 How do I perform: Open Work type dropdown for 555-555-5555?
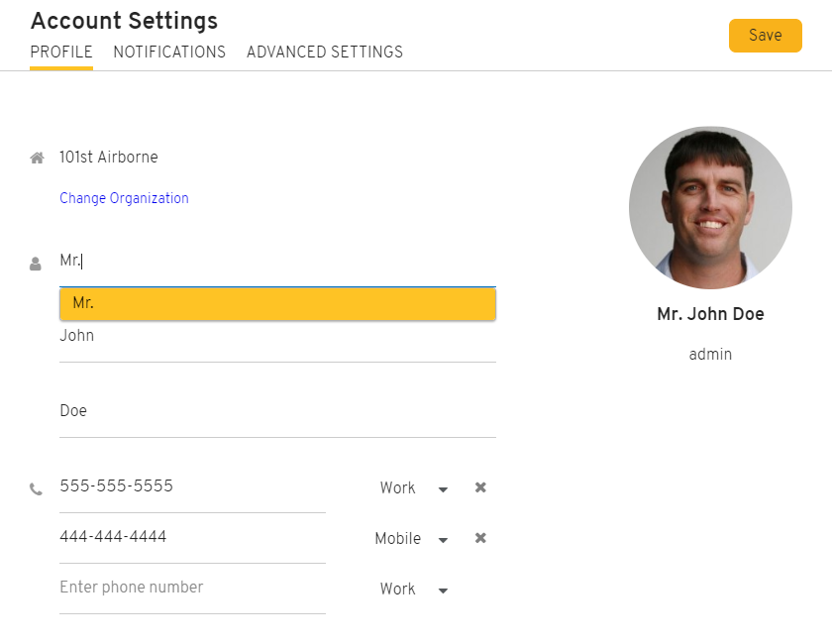point(414,487)
